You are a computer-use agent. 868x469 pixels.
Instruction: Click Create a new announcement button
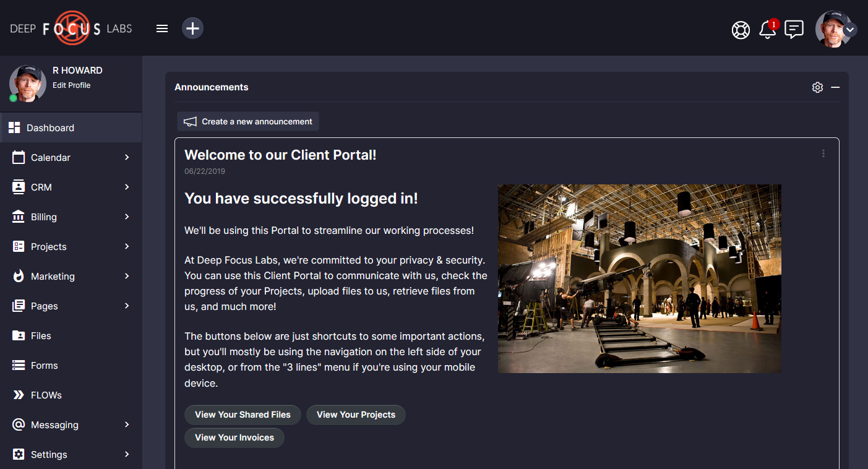pos(248,121)
